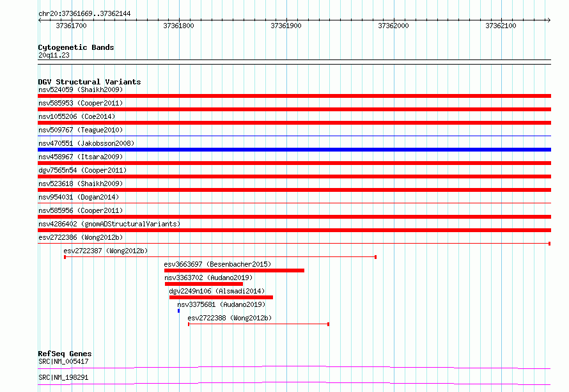Select esv2722386 (Wong2012b) label
Screen dimensions: 569x392
coord(81,237)
